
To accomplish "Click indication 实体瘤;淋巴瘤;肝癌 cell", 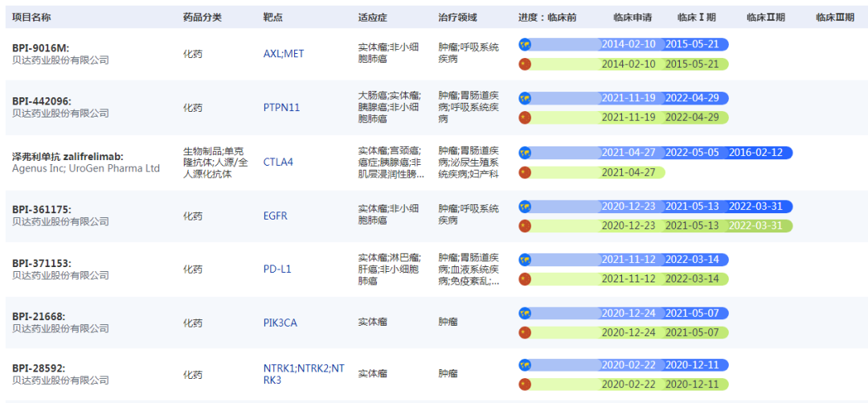I will pyautogui.click(x=389, y=269).
